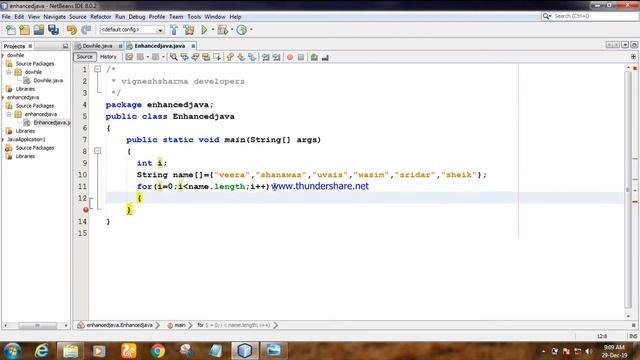Click the Clean and Build icon
This screenshot has width=640, height=360.
[189, 30]
